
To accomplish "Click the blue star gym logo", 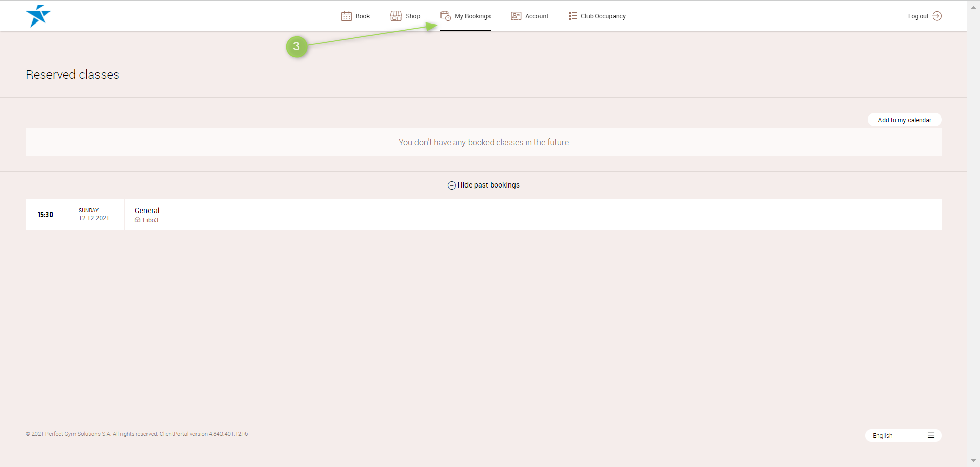I will [x=38, y=16].
